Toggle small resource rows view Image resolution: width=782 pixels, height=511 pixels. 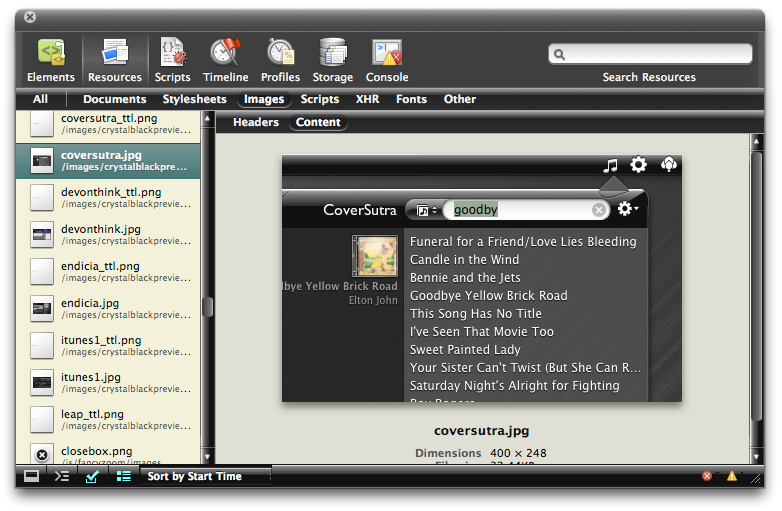tap(123, 476)
